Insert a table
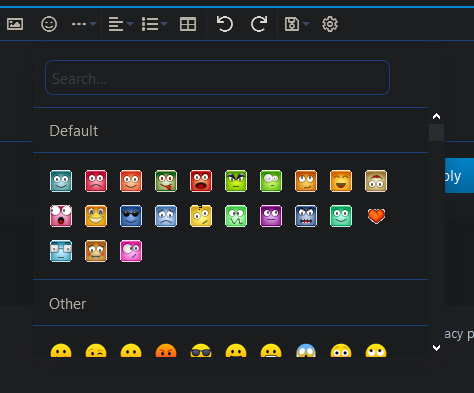Viewport: 474px width, 393px height. (188, 24)
